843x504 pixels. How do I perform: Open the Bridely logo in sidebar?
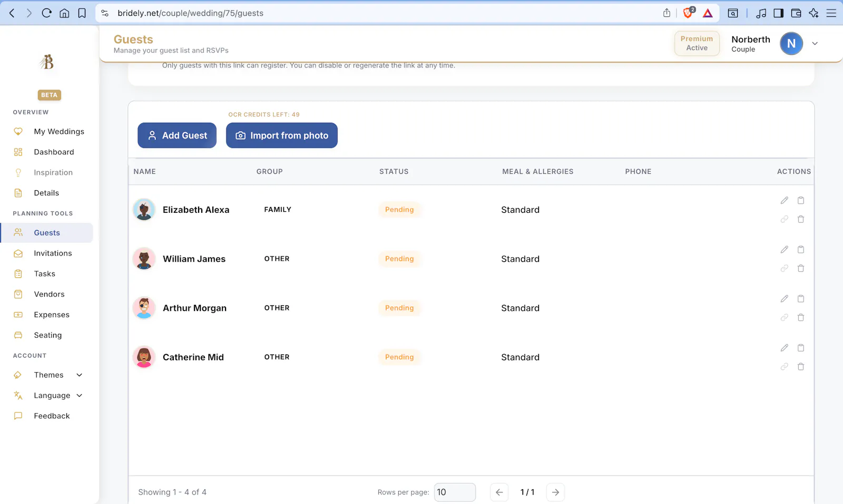coord(47,62)
